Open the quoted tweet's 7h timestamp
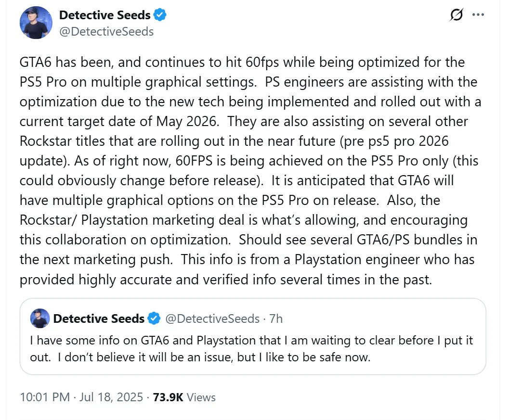509x420 pixels. (x=275, y=318)
